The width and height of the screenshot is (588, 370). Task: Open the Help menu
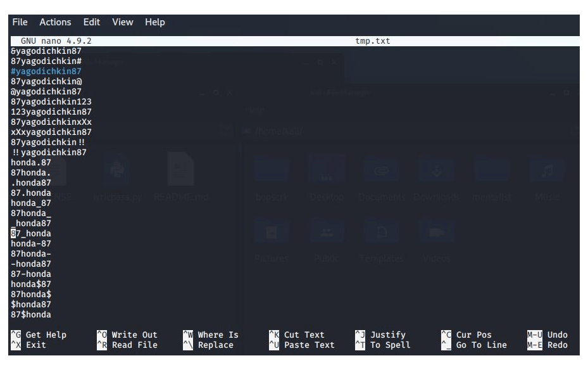(x=155, y=22)
